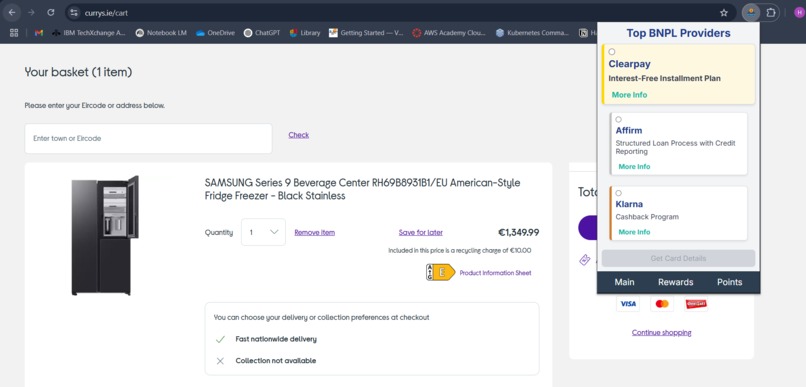Open More Info for Clearpay
Image resolution: width=806 pixels, height=387 pixels.
(x=629, y=95)
